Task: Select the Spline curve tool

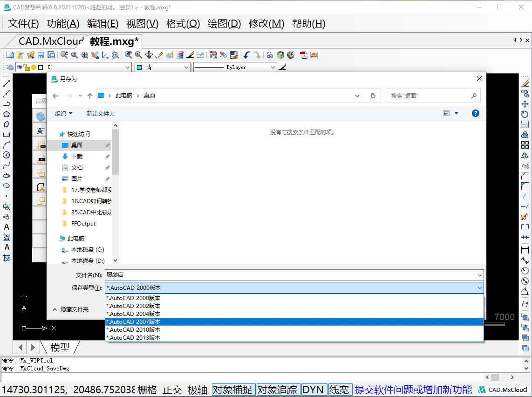Action: (7, 165)
